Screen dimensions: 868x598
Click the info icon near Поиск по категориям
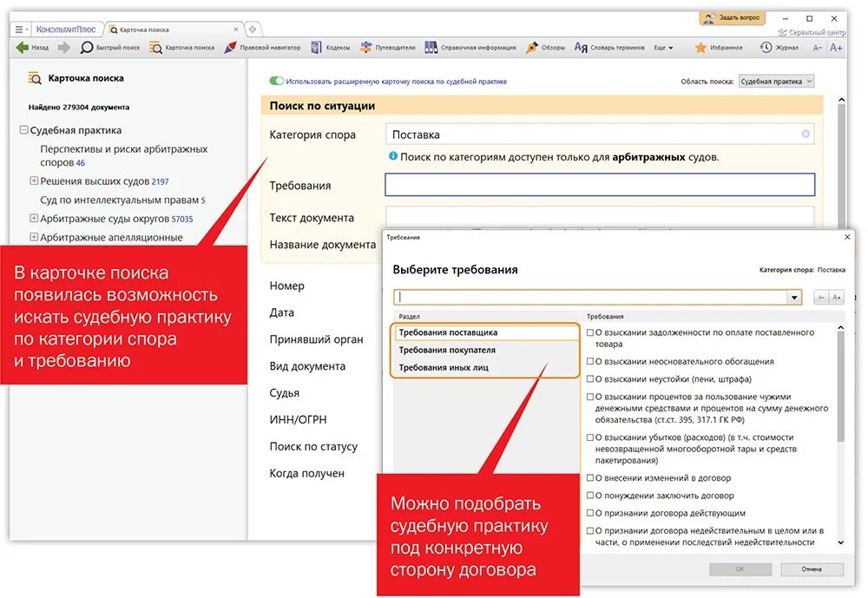(393, 156)
